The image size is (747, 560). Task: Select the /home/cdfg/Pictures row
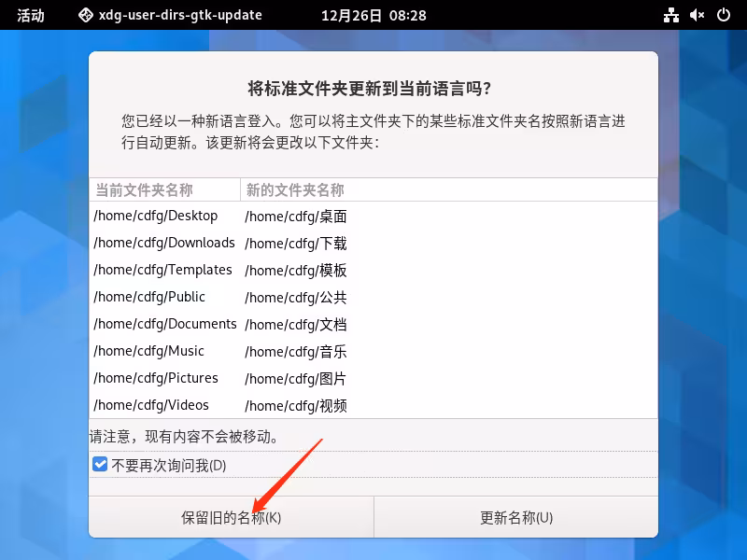[373, 379]
